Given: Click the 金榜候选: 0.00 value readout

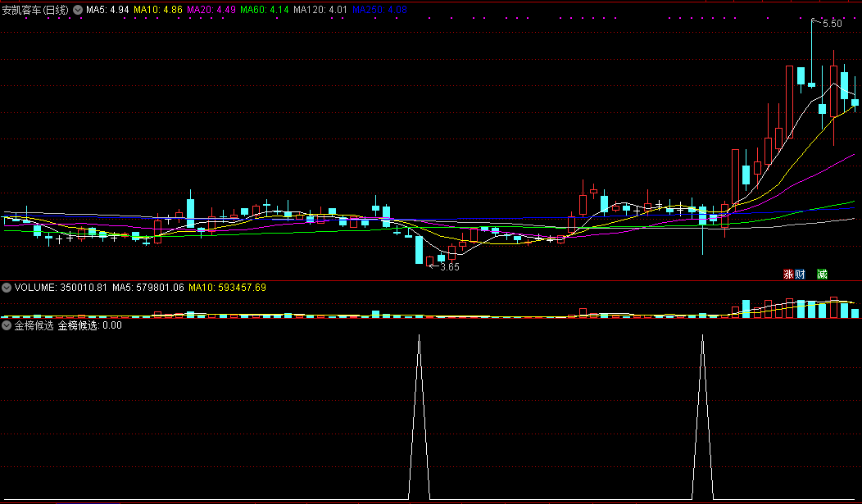Looking at the screenshot, I should [x=89, y=325].
